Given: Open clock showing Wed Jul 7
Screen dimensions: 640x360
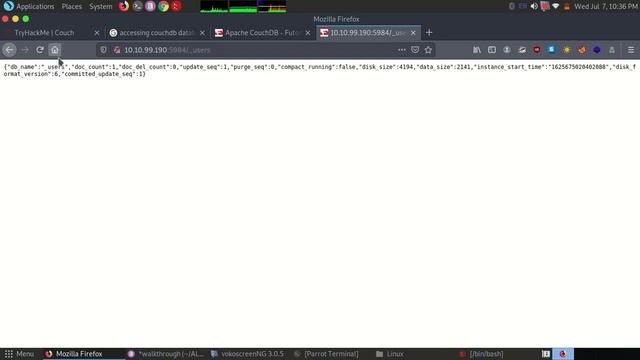Looking at the screenshot, I should pos(606,6).
